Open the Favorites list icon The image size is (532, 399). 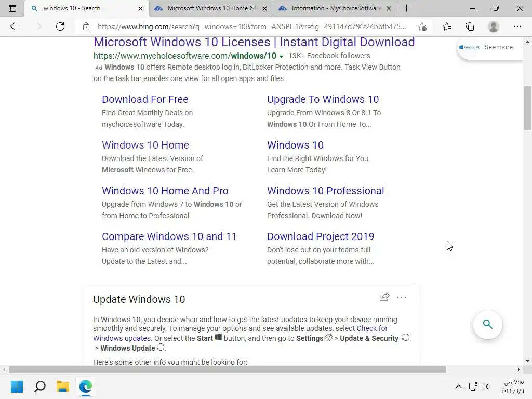(x=447, y=26)
